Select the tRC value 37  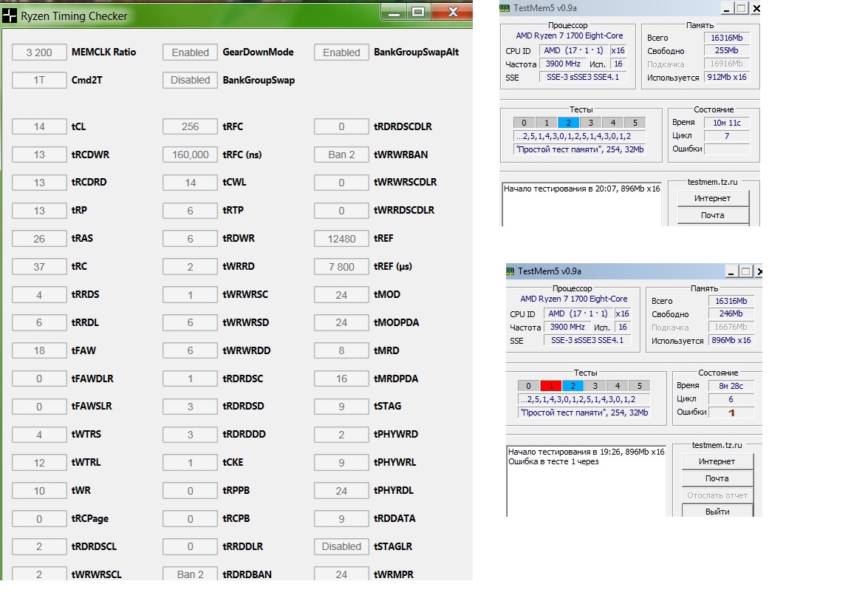(x=38, y=267)
